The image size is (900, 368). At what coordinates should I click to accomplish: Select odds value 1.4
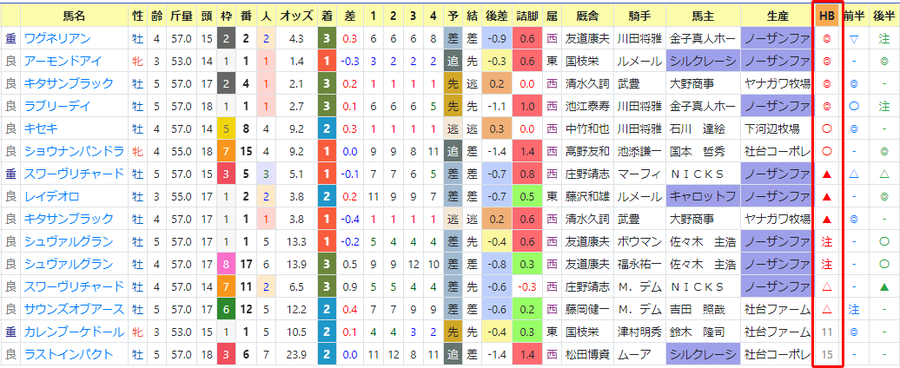pyautogui.click(x=297, y=61)
